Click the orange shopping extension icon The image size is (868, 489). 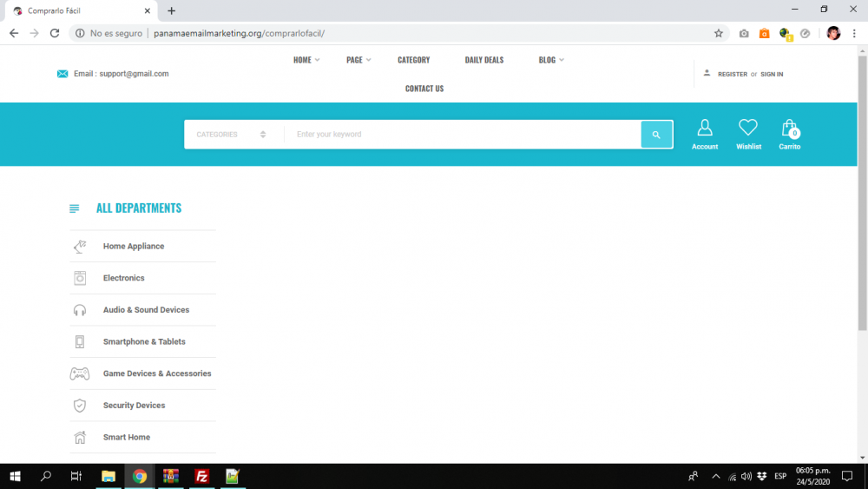[x=765, y=34]
